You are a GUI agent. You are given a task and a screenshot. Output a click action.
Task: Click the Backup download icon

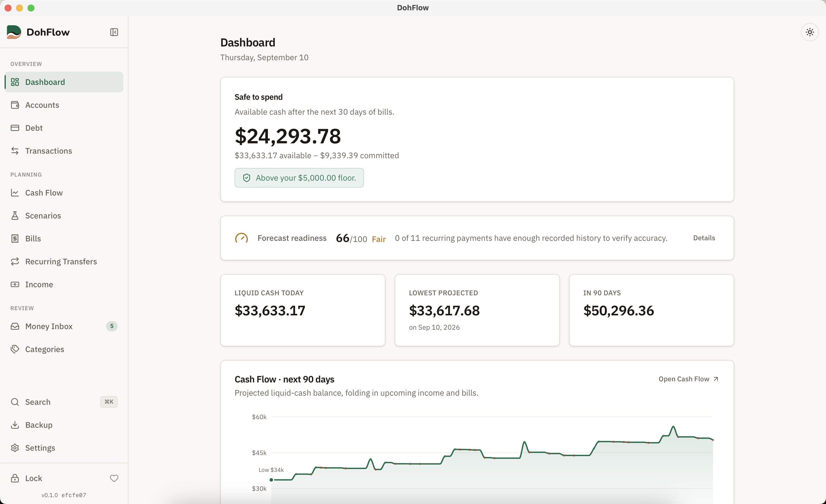[x=15, y=425]
